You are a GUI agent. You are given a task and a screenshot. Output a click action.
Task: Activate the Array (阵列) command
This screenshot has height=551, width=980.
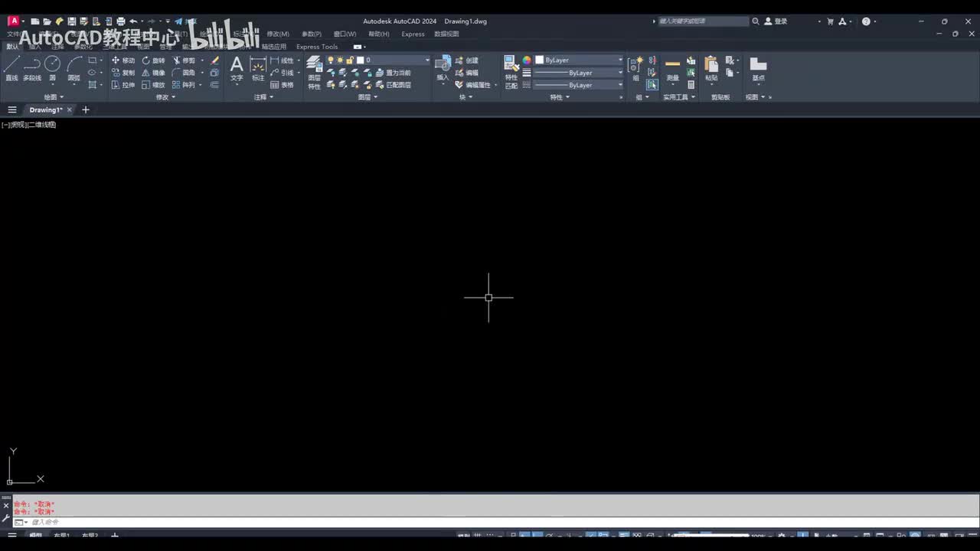pos(185,85)
